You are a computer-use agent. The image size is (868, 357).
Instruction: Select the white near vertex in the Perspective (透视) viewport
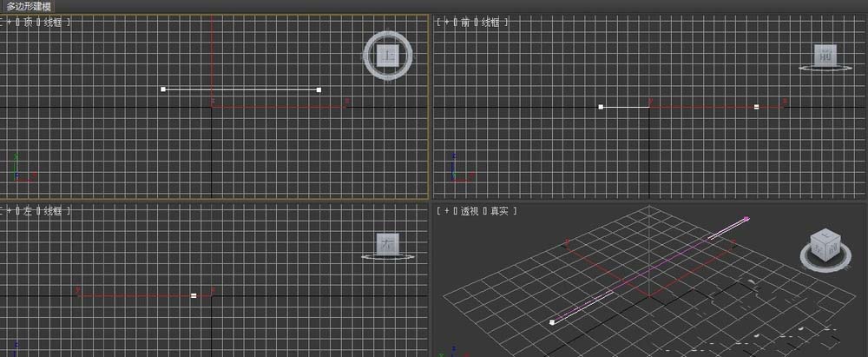552,321
